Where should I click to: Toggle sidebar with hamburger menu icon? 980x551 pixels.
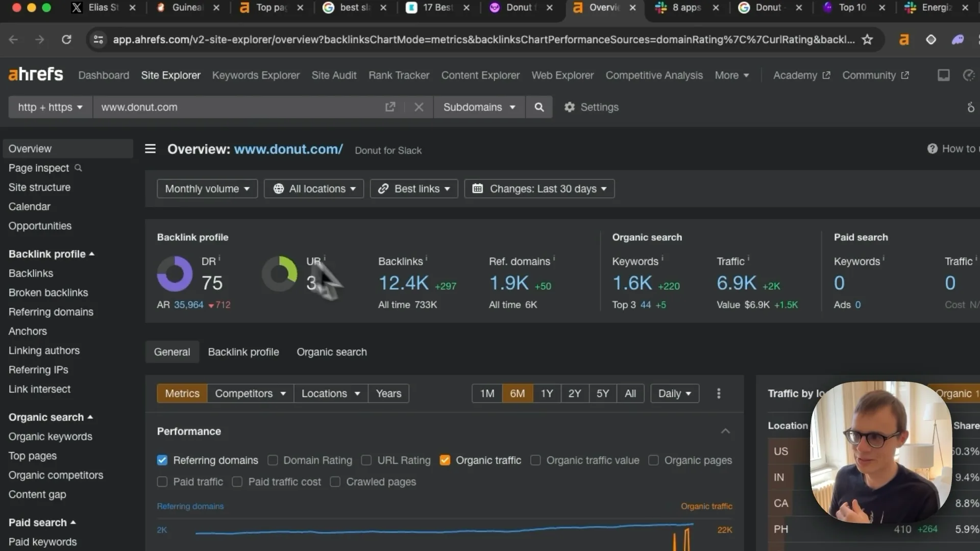tap(150, 148)
